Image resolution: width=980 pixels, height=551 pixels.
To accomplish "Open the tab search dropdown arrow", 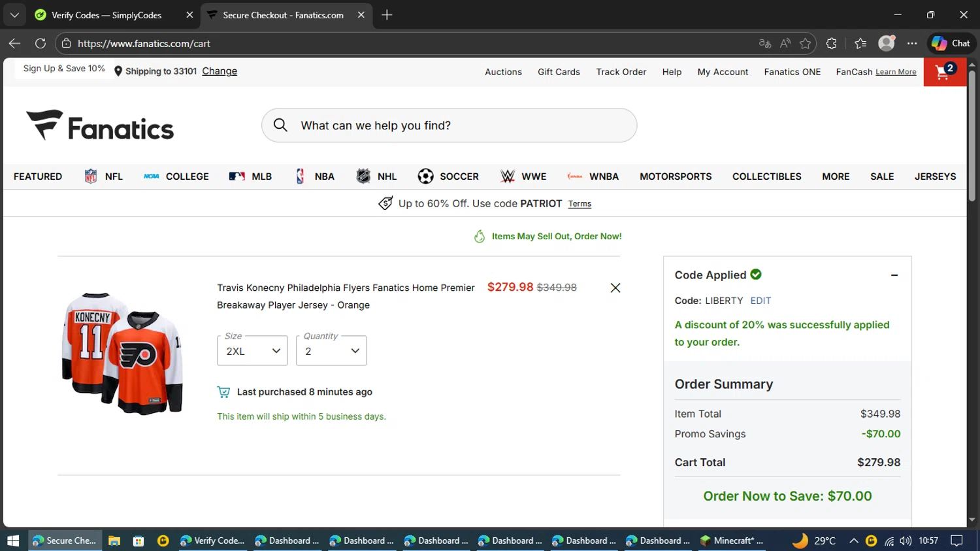I will click(14, 14).
